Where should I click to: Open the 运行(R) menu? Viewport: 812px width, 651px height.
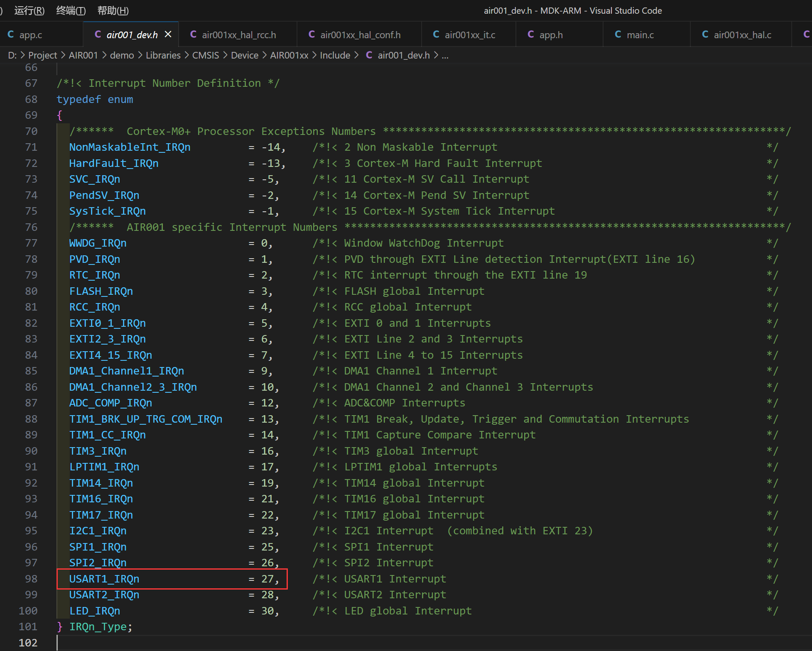29,10
